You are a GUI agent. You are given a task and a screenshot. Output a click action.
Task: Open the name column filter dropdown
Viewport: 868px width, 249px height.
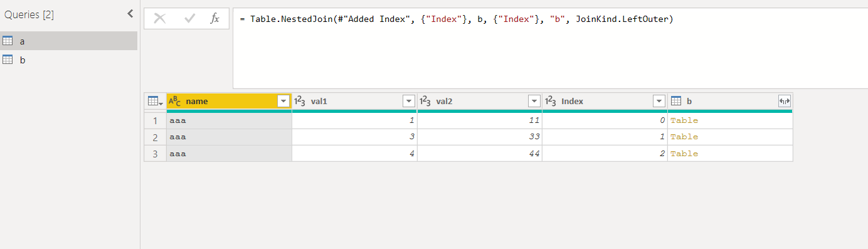283,101
